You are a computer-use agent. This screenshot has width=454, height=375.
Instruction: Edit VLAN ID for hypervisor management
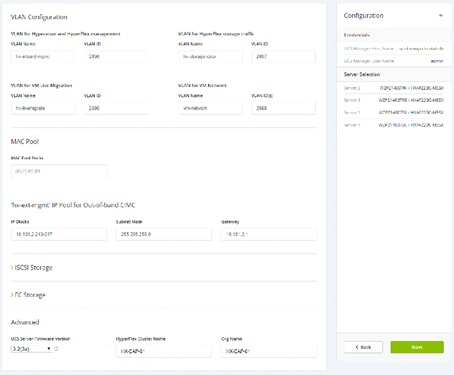point(116,56)
